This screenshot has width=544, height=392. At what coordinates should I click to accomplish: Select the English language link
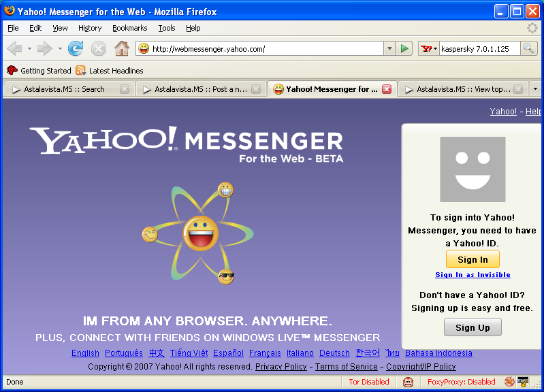[85, 353]
